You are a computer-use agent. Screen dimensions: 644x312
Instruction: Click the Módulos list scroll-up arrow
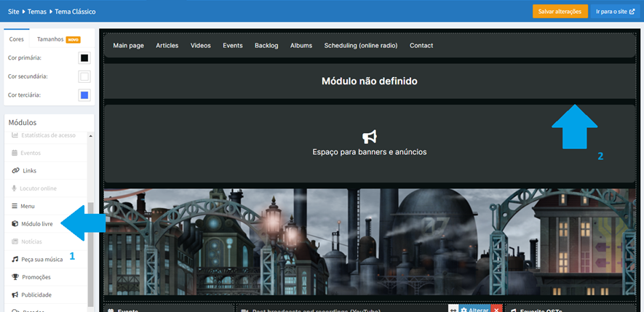coord(90,136)
